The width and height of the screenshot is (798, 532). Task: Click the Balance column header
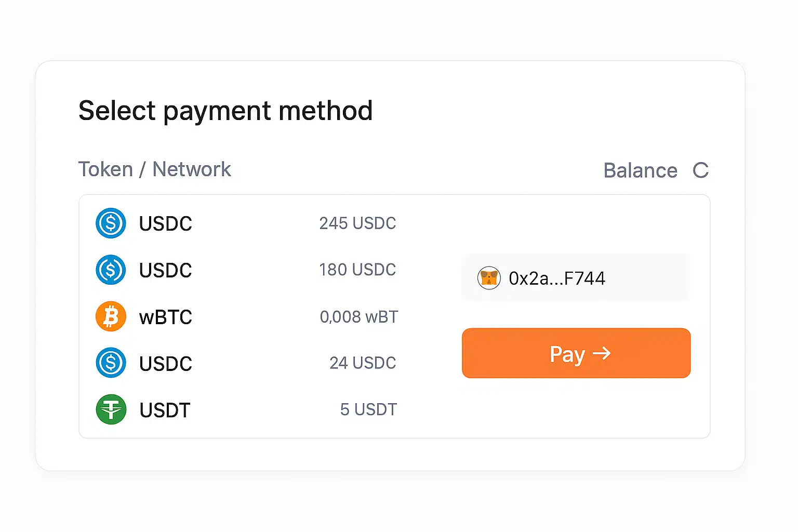(640, 170)
